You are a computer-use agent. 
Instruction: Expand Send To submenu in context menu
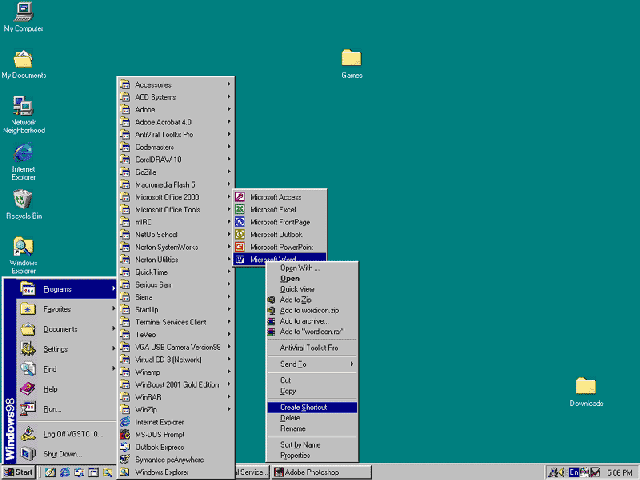312,364
